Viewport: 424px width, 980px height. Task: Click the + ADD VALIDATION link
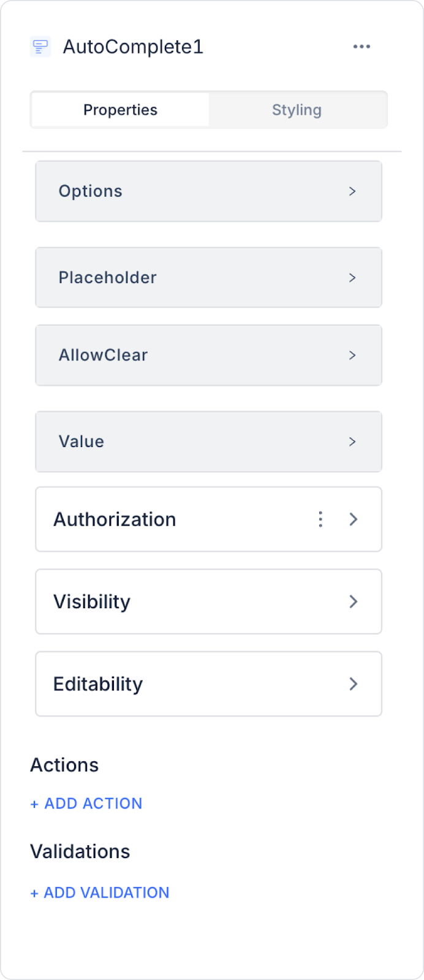coord(100,893)
